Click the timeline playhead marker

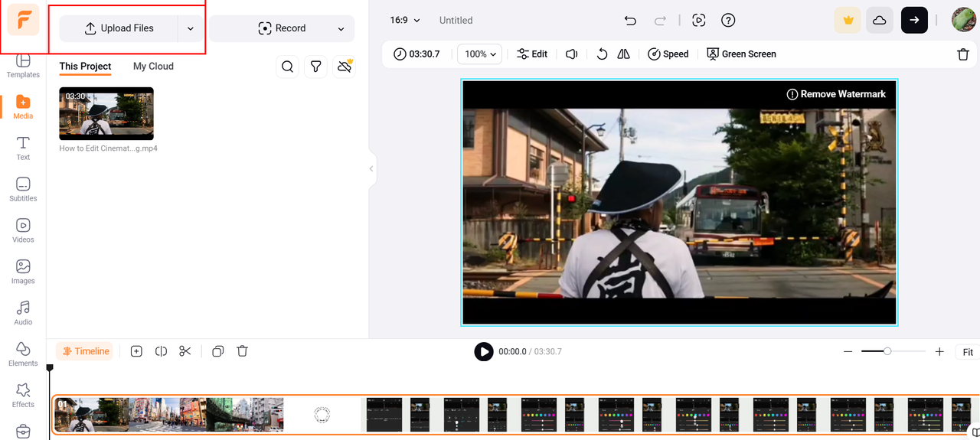50,369
